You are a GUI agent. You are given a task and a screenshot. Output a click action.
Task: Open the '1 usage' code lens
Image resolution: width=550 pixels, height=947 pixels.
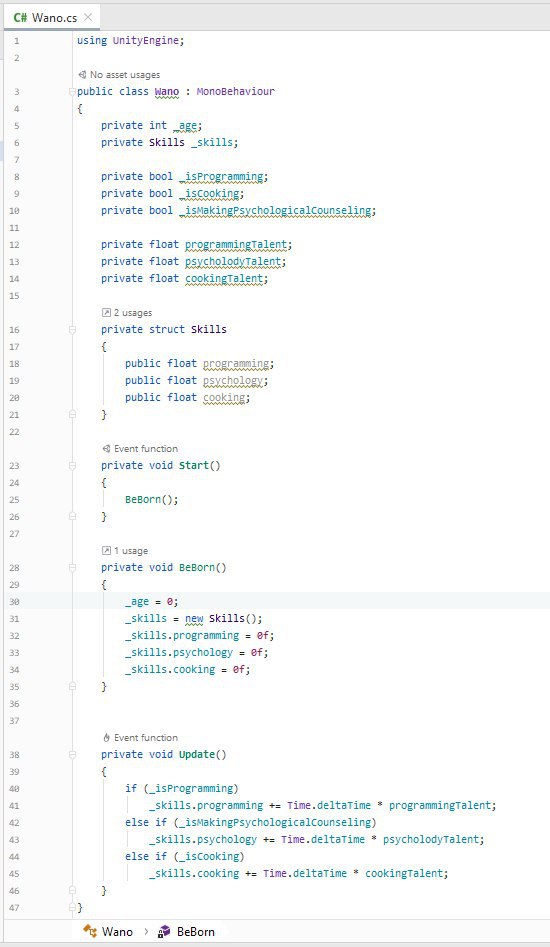(131, 551)
